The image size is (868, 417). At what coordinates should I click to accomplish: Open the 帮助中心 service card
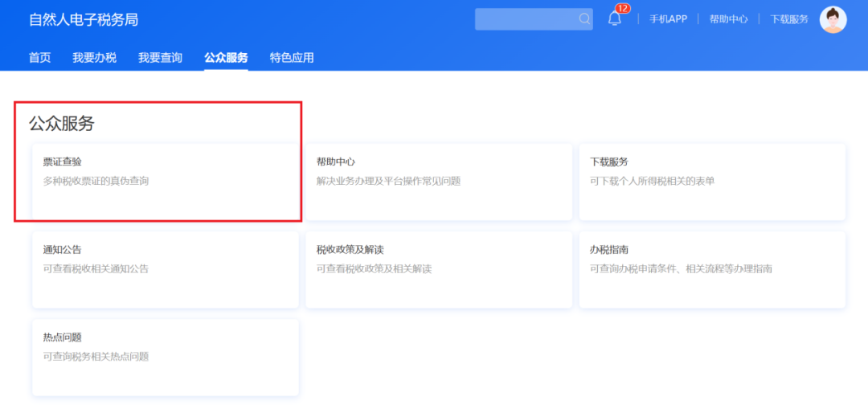coord(438,181)
